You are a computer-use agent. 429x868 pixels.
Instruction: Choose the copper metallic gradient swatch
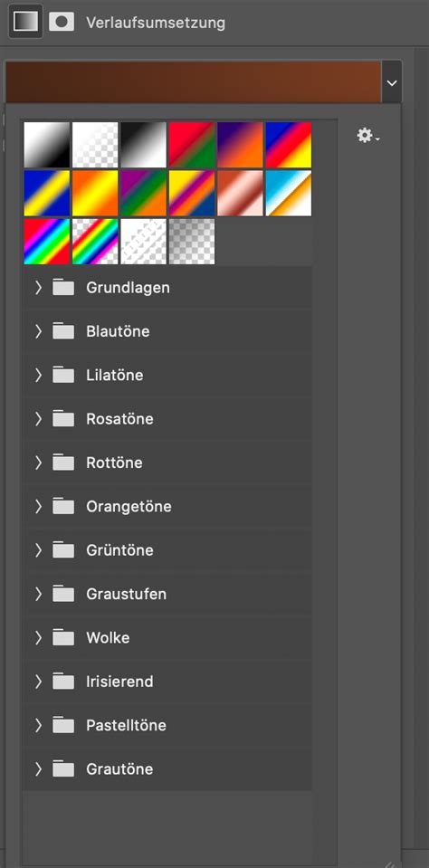click(240, 193)
